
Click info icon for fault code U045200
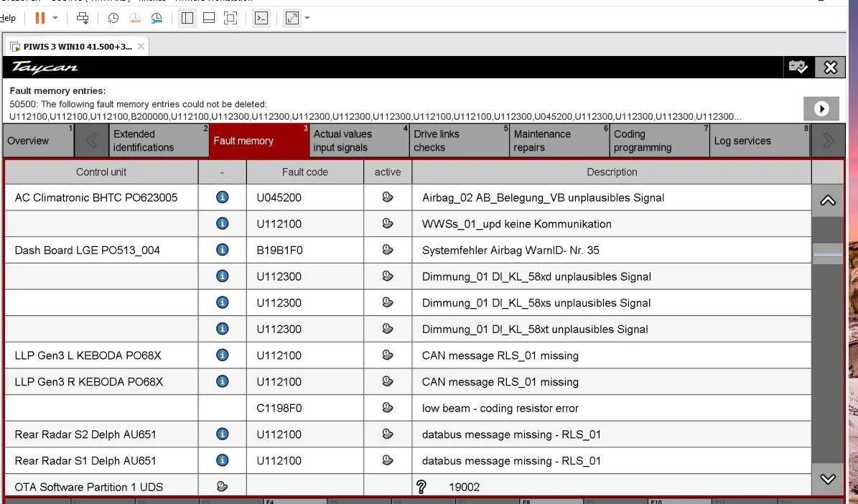coord(222,197)
